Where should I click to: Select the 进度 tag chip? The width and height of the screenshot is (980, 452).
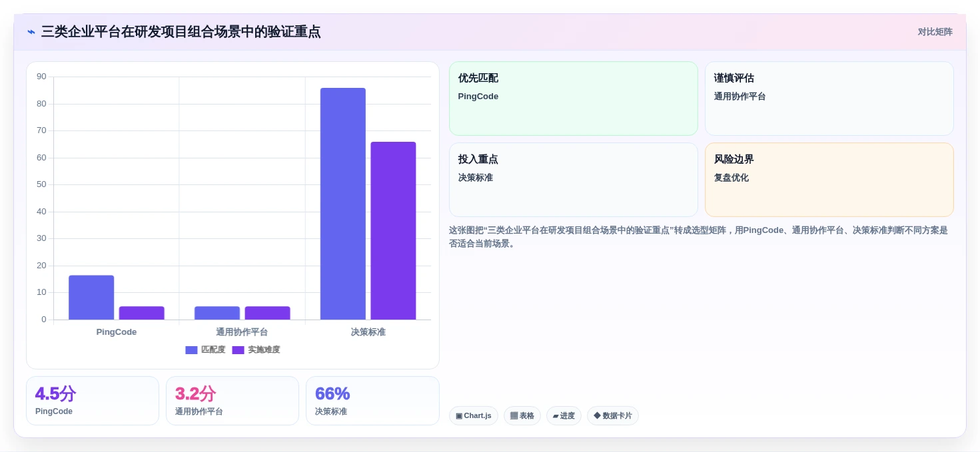click(564, 416)
